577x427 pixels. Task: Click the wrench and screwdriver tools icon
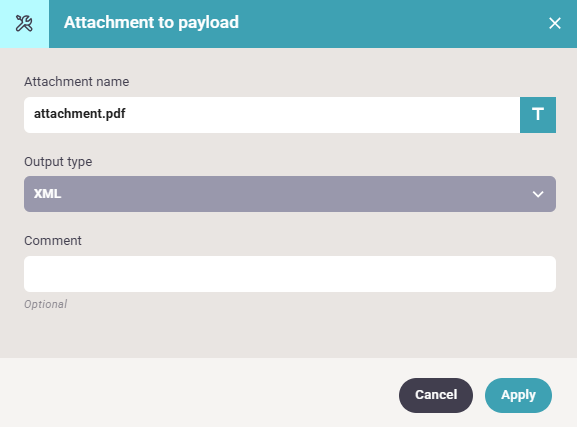[x=24, y=24]
